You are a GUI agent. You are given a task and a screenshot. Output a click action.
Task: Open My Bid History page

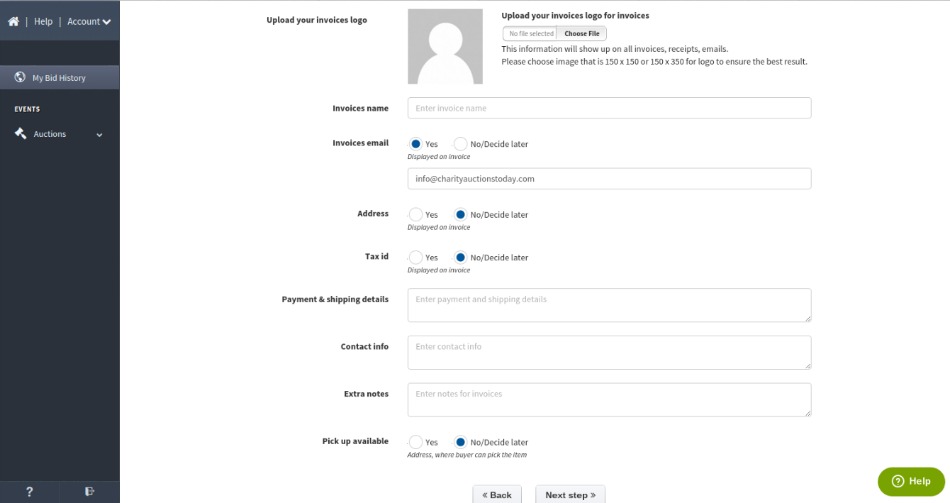coord(59,78)
